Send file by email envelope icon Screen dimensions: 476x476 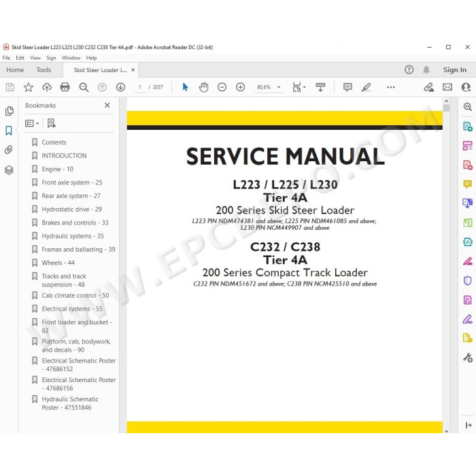(x=447, y=87)
